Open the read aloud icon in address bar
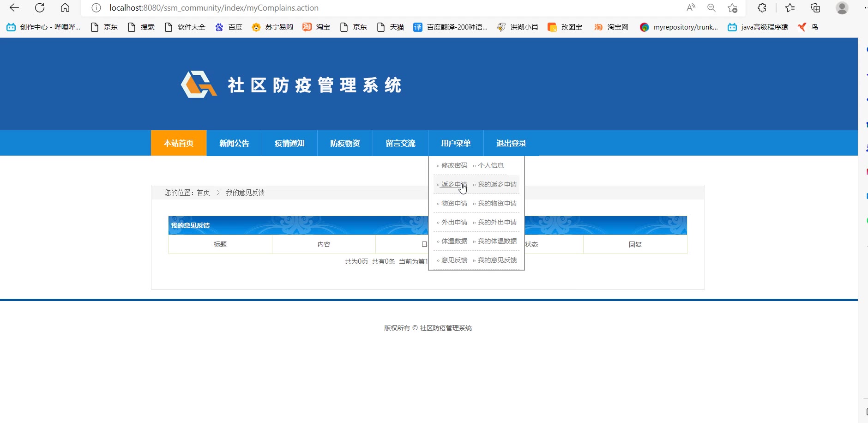Image resolution: width=868 pixels, height=423 pixels. [x=691, y=8]
